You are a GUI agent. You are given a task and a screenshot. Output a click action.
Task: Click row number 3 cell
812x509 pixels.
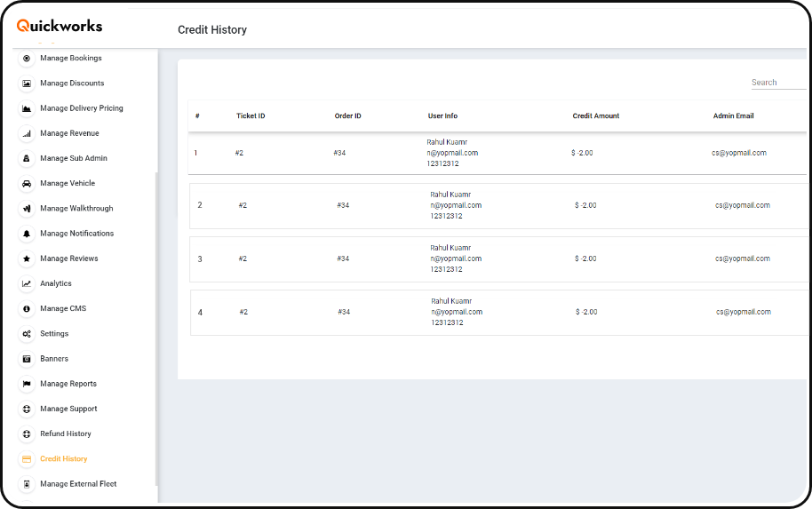click(x=200, y=258)
